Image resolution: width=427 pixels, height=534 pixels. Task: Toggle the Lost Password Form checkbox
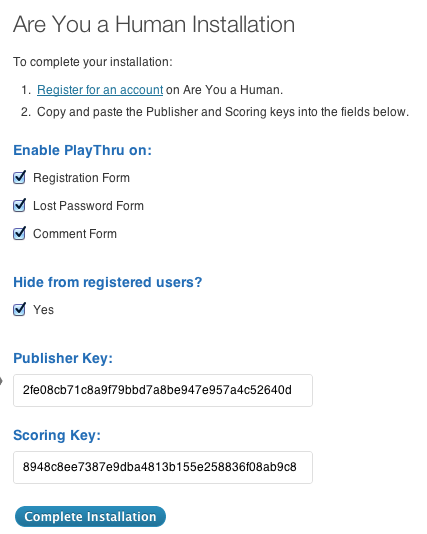(19, 205)
